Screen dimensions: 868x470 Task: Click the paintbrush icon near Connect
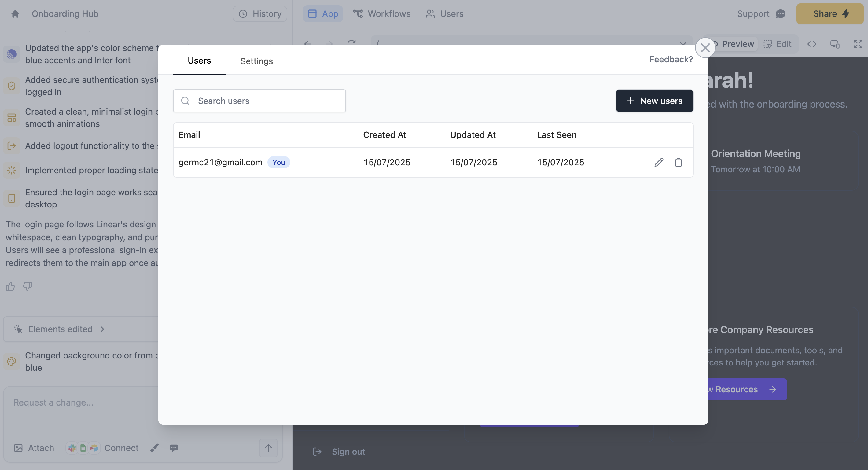(154, 448)
